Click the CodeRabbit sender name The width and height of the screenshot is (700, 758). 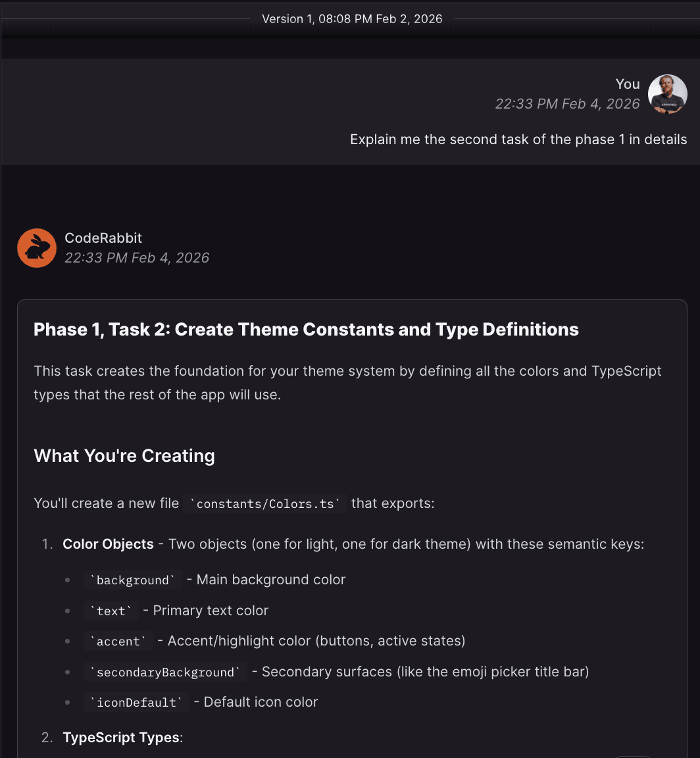103,238
